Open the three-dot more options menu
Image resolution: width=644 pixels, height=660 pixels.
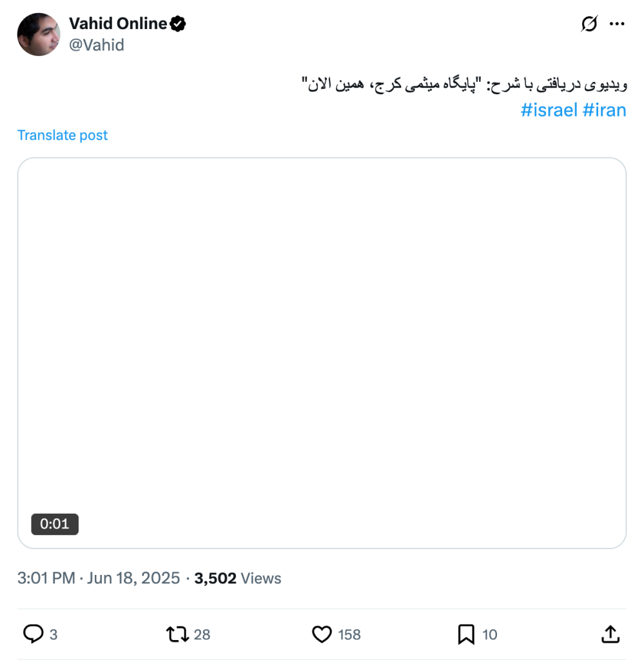[617, 24]
